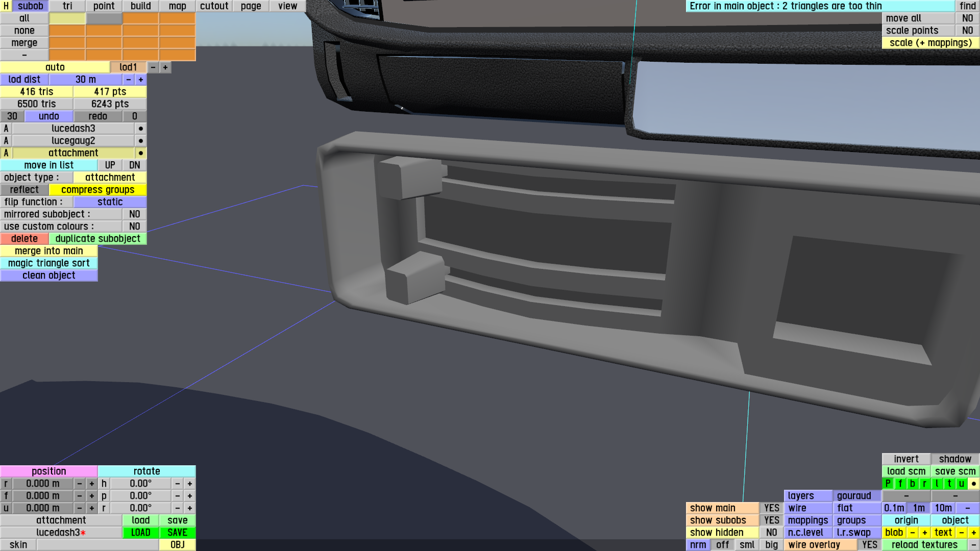Toggle mirrored subobject NO value
The height and width of the screenshot is (551, 980).
click(134, 214)
